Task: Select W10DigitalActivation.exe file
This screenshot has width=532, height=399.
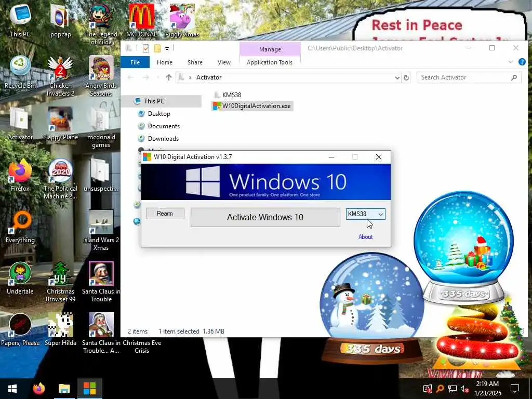Action: point(252,106)
